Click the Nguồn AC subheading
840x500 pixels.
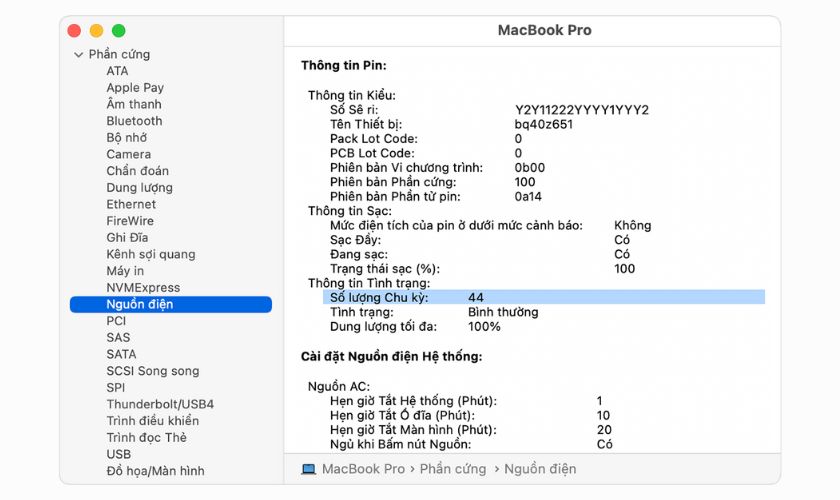tap(339, 386)
